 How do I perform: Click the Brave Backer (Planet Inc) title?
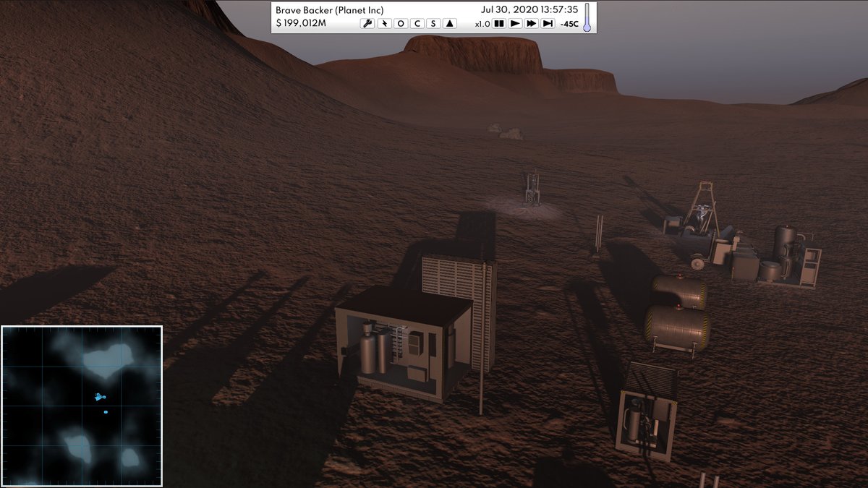[x=329, y=9]
